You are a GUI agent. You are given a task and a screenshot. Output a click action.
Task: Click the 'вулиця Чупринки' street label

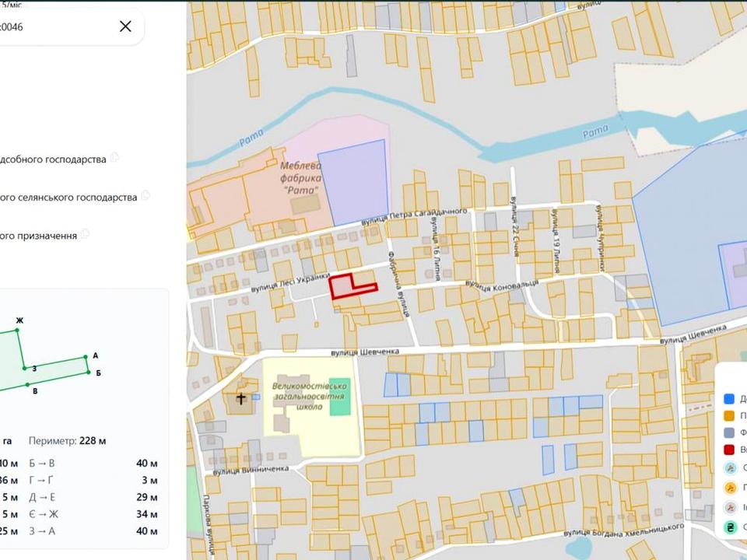tap(600, 238)
